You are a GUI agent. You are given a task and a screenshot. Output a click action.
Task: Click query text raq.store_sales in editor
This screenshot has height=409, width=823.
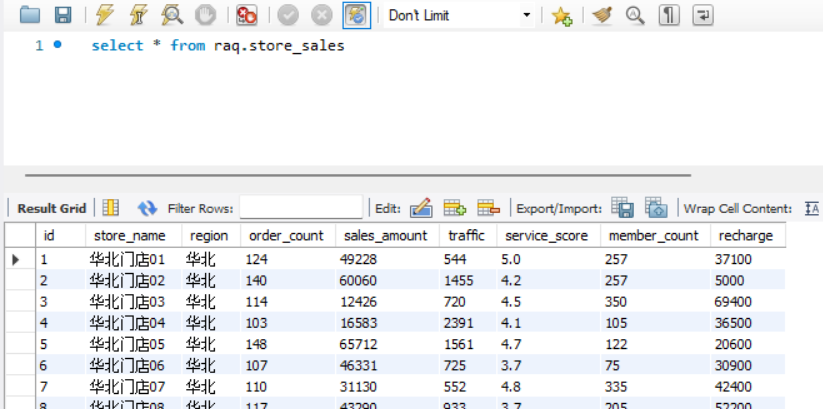pyautogui.click(x=279, y=46)
